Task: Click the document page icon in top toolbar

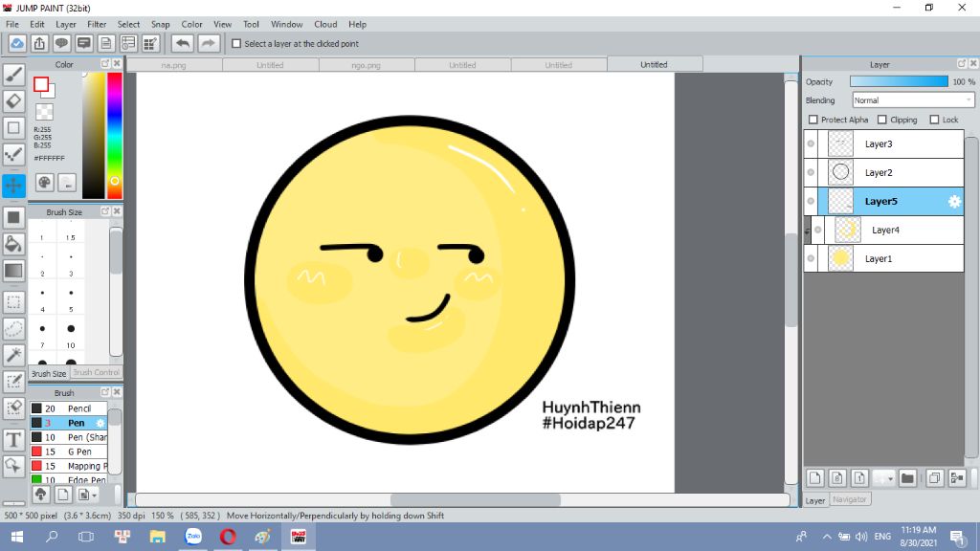Action: coord(105,44)
